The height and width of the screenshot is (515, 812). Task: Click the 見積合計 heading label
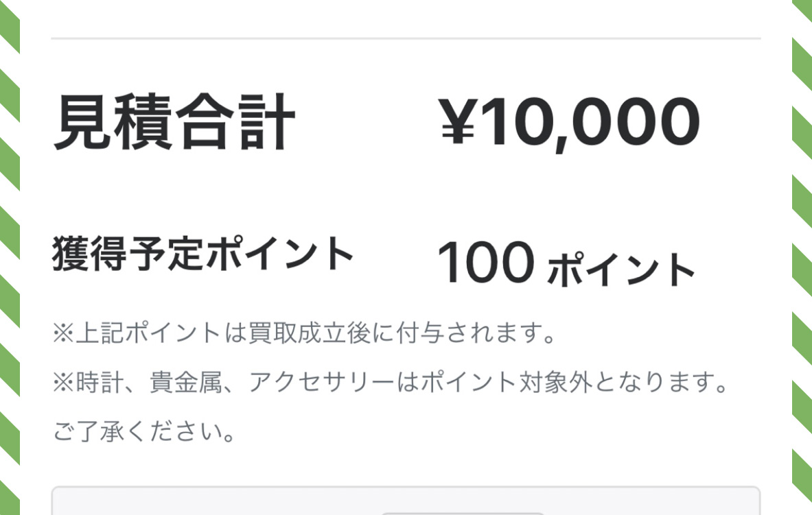174,122
